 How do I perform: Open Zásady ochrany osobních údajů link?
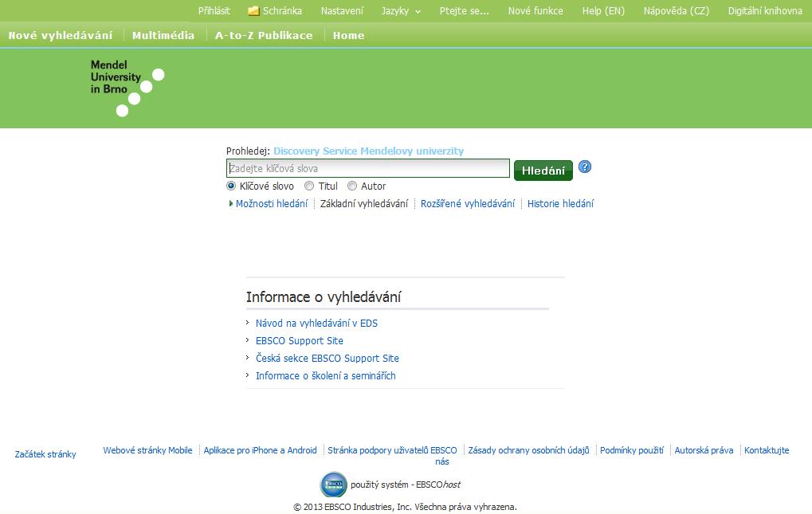tap(529, 450)
